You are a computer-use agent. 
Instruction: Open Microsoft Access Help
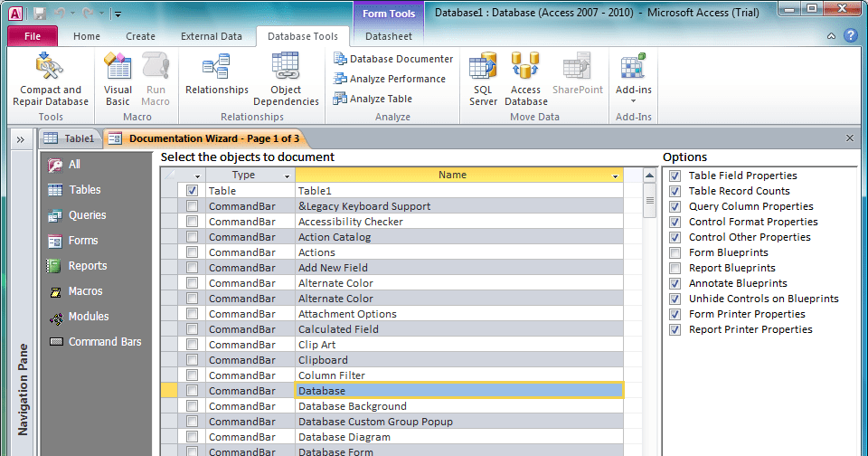click(x=851, y=36)
